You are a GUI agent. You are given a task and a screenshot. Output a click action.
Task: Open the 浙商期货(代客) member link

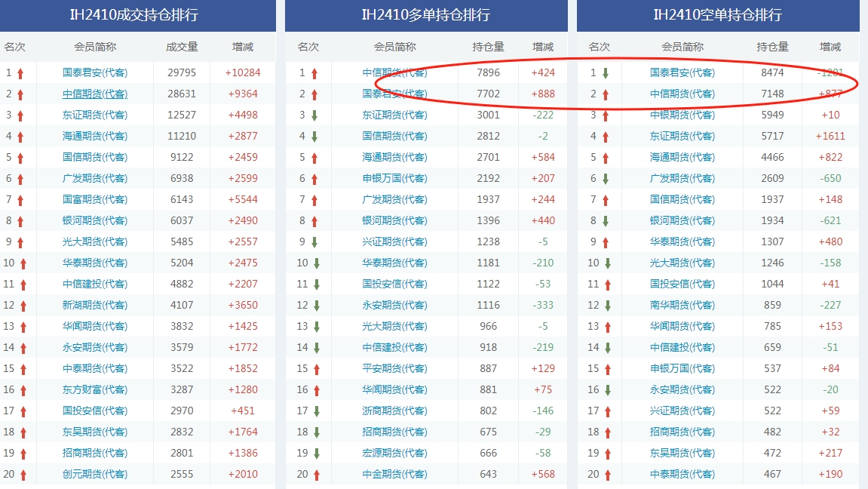coord(394,411)
